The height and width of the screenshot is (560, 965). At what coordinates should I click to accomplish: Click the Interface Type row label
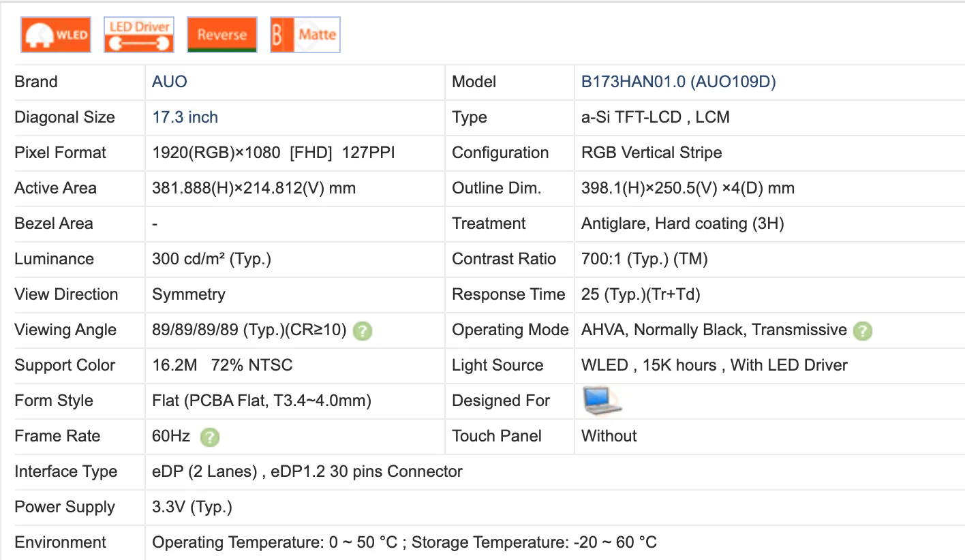pyautogui.click(x=66, y=471)
